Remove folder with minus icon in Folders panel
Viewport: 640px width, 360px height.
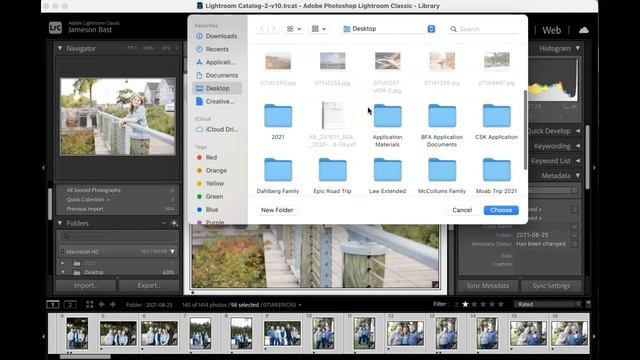(x=164, y=223)
